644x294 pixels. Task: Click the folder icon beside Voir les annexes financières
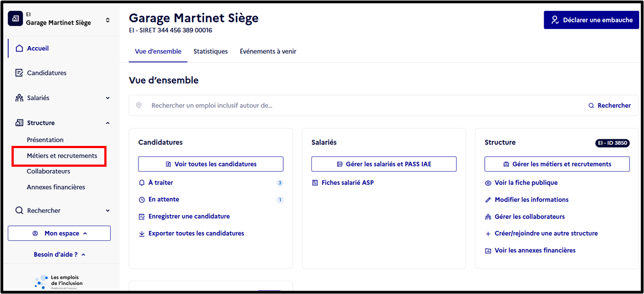point(488,251)
